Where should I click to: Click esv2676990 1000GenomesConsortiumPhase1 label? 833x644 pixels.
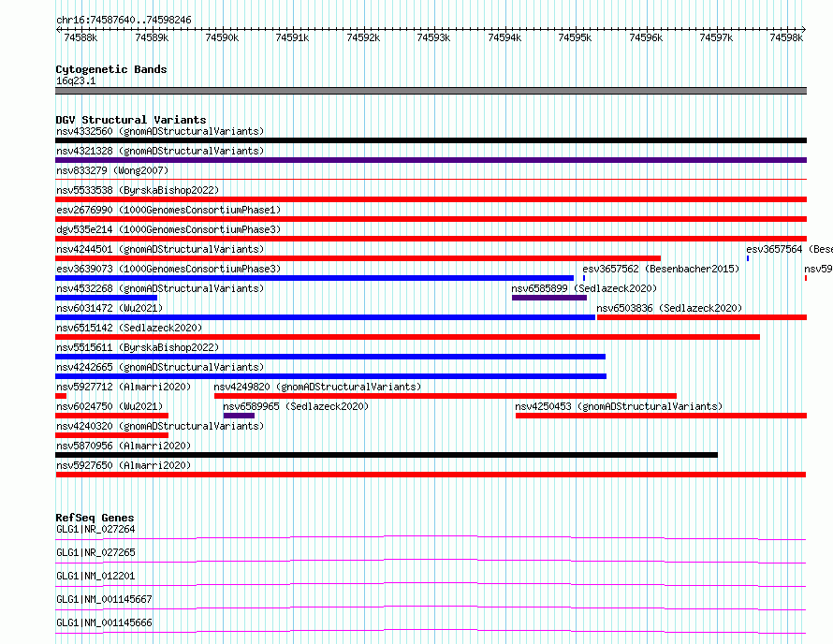pos(168,210)
